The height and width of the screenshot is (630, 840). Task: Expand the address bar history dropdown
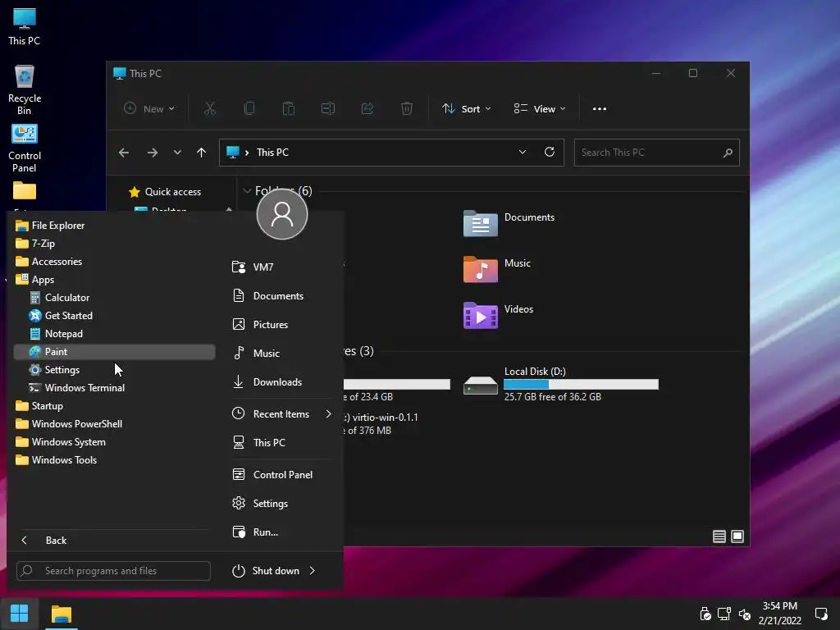(x=523, y=152)
